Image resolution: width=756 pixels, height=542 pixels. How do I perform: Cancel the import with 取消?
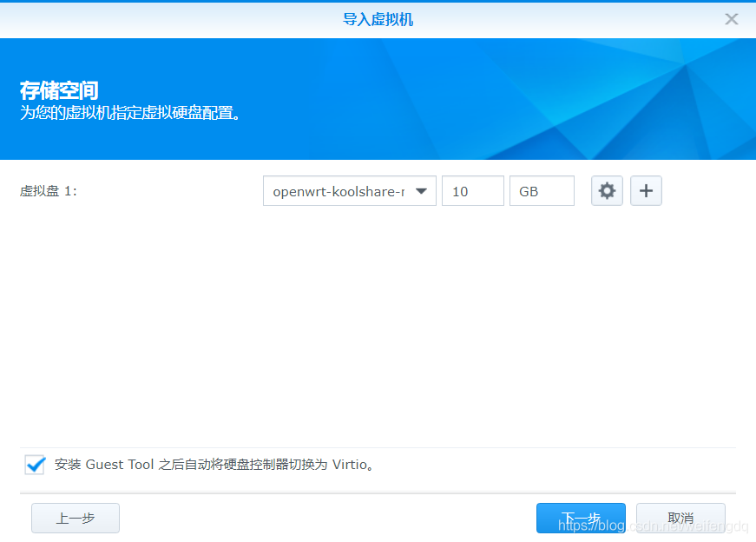click(x=680, y=517)
